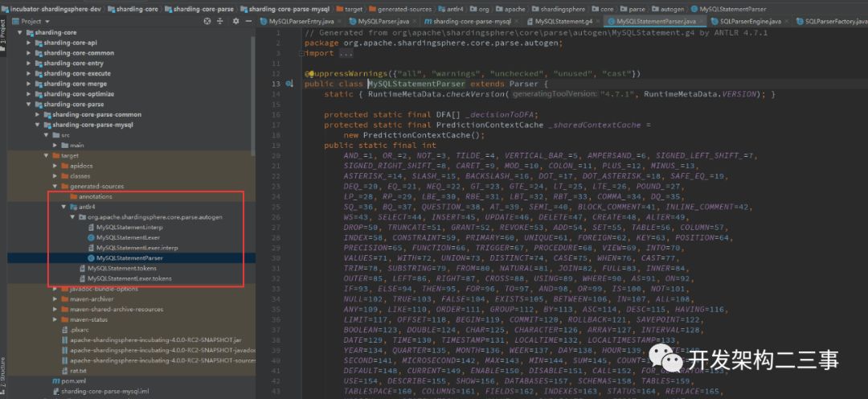Toggle the Structure tool window stripe
Image resolution: width=868 pixels, height=399 pixels.
pyautogui.click(x=2, y=376)
